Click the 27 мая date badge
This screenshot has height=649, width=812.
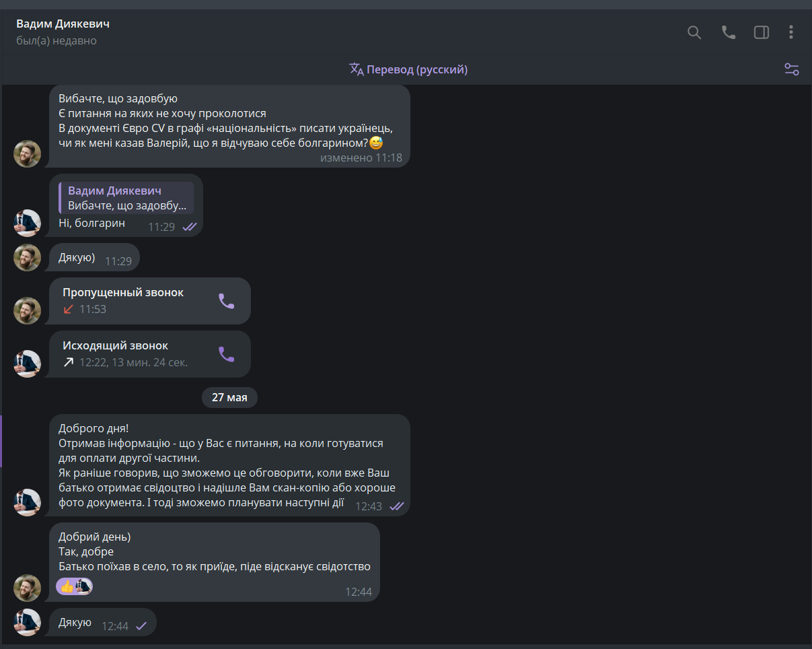[229, 397]
